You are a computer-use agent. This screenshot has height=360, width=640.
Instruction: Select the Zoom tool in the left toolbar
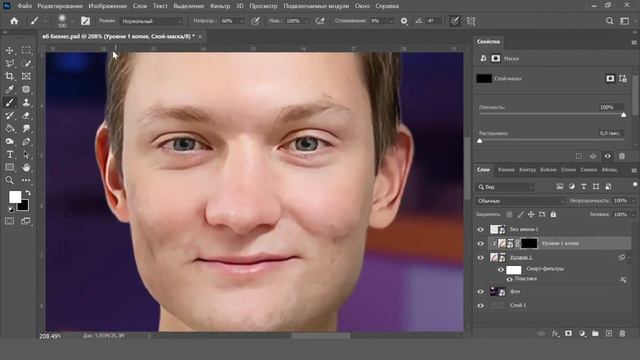(9, 180)
